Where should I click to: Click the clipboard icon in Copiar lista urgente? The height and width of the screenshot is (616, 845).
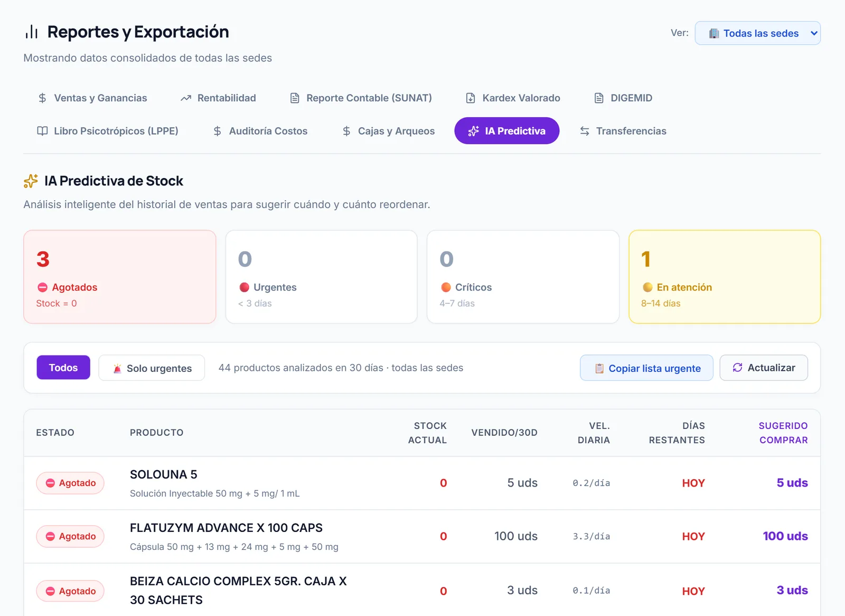coord(599,368)
